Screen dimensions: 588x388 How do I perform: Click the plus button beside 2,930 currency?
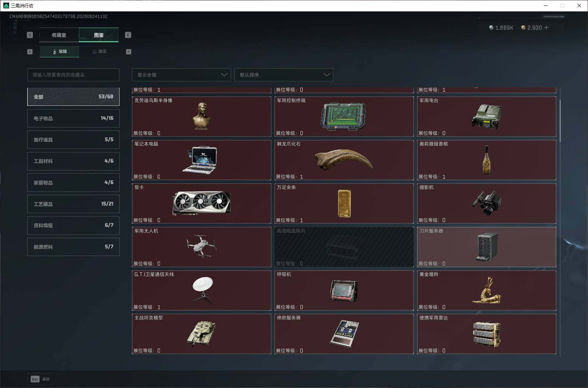pos(546,28)
